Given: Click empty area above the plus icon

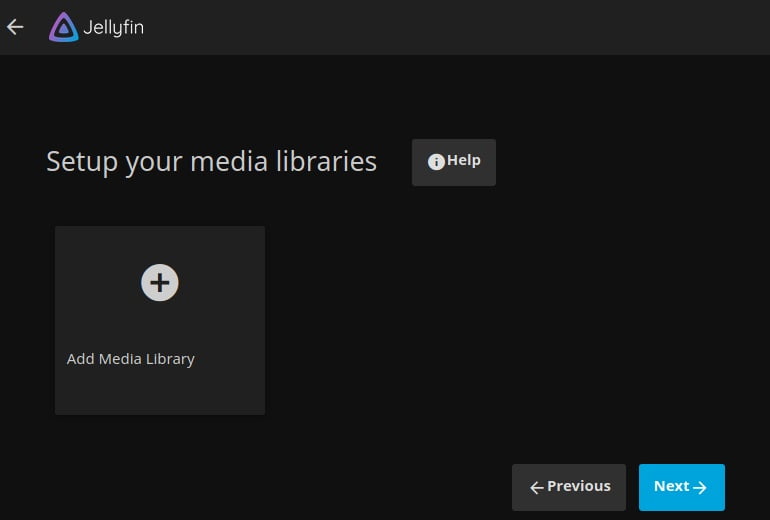Looking at the screenshot, I should (x=159, y=243).
